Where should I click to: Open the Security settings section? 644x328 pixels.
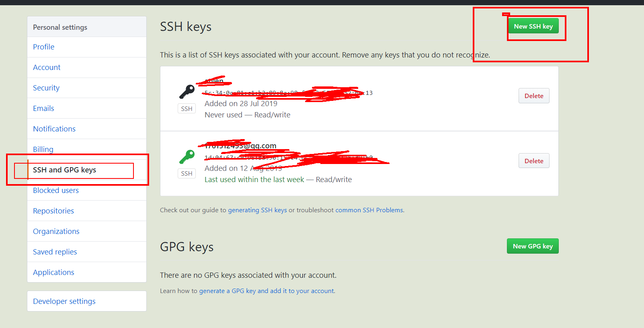click(46, 88)
